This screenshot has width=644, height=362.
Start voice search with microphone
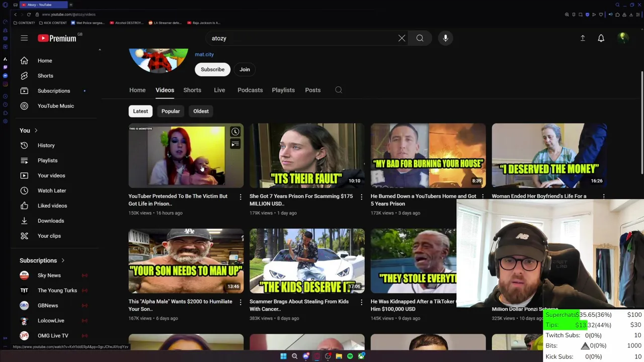pyautogui.click(x=445, y=38)
